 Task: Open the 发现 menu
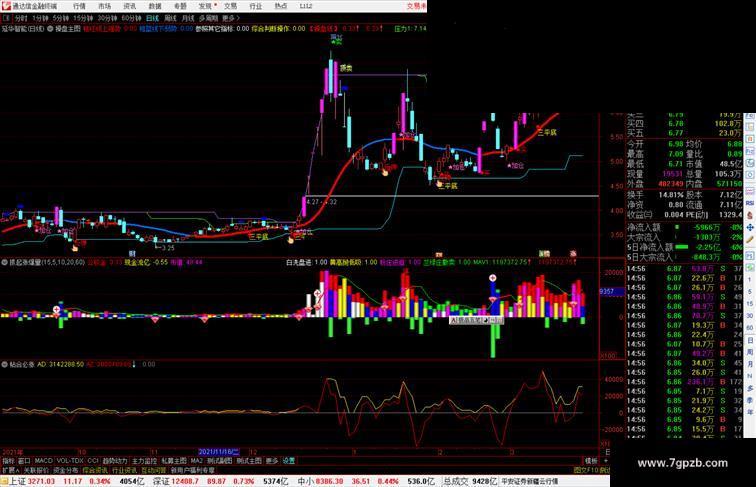tap(206, 6)
